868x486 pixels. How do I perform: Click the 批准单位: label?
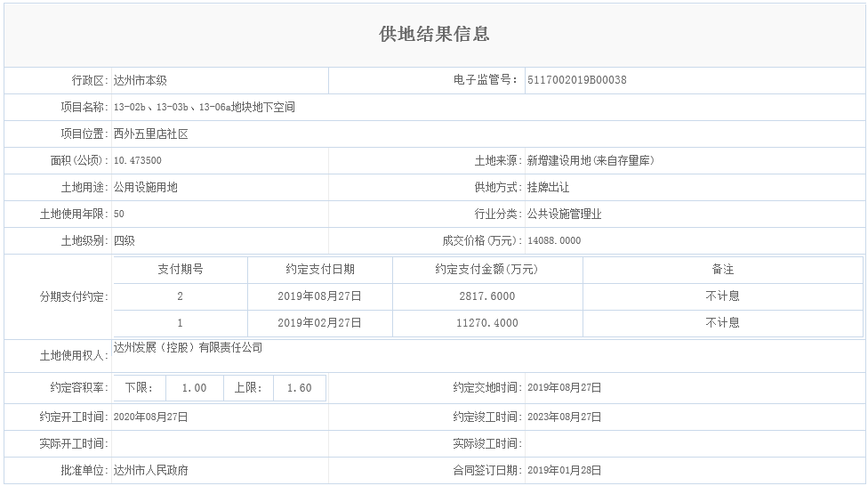click(x=84, y=471)
